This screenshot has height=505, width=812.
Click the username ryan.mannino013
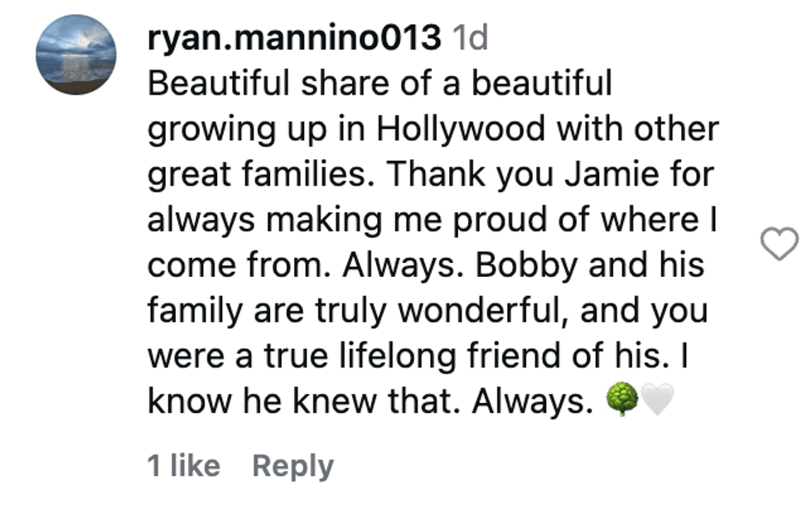click(293, 37)
